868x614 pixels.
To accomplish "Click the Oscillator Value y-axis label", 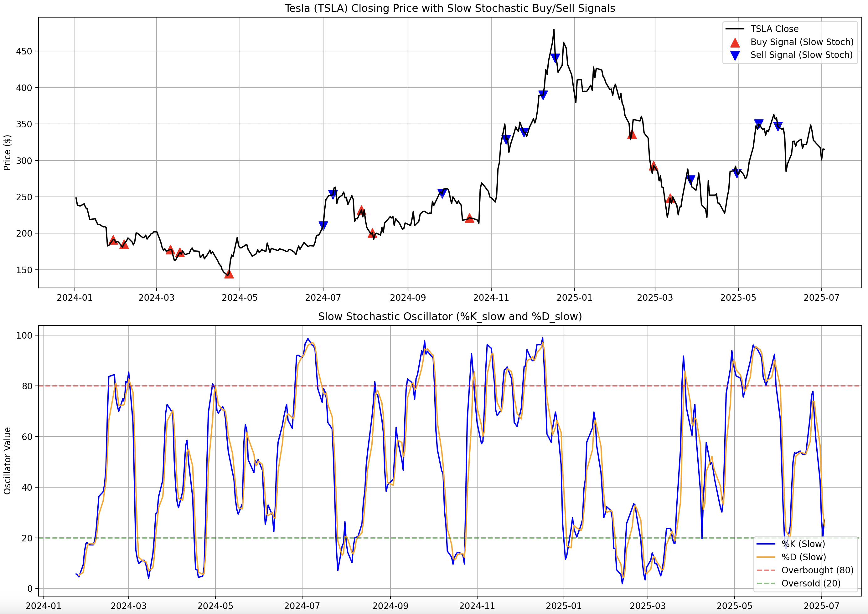I will pyautogui.click(x=7, y=461).
